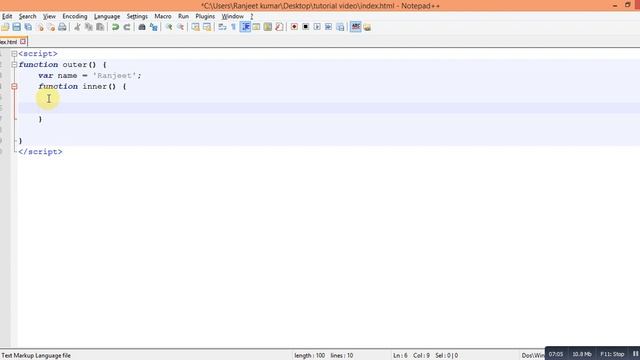Click Run Macro Multiple Times icon
Viewport: 640px width, 360px height.
point(328,27)
